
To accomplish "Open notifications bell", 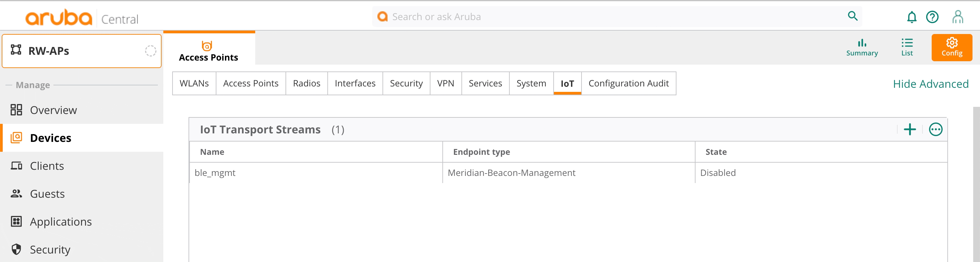I will [x=912, y=17].
